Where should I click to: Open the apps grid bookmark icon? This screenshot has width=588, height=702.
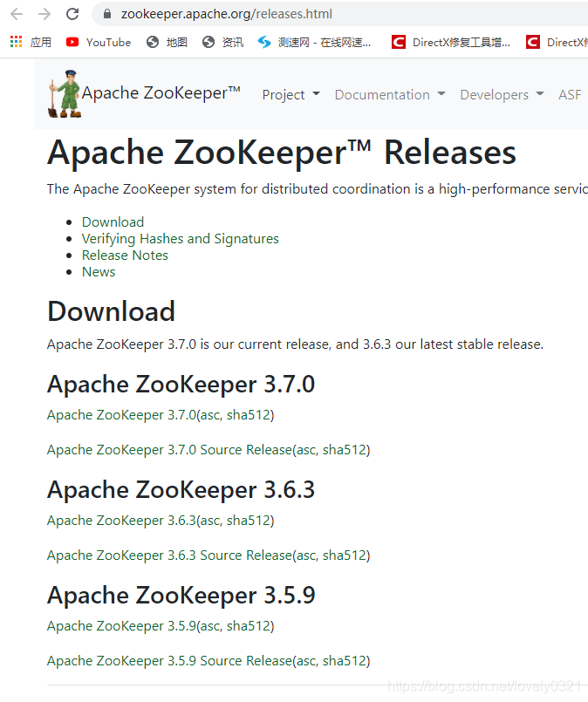[16, 42]
